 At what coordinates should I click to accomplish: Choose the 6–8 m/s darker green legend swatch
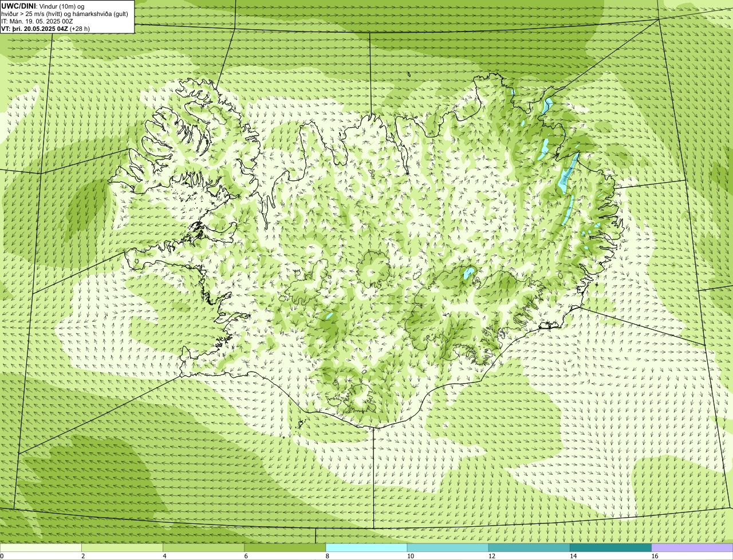click(x=285, y=547)
